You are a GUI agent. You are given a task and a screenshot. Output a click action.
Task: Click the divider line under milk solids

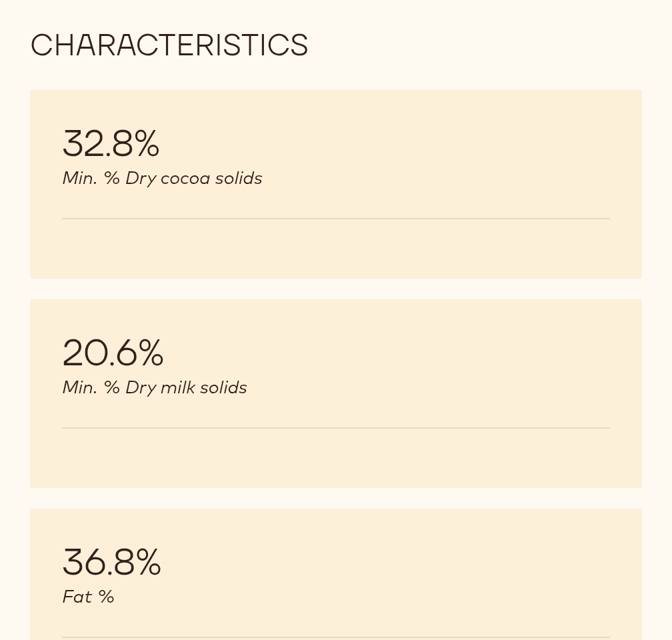tap(336, 427)
